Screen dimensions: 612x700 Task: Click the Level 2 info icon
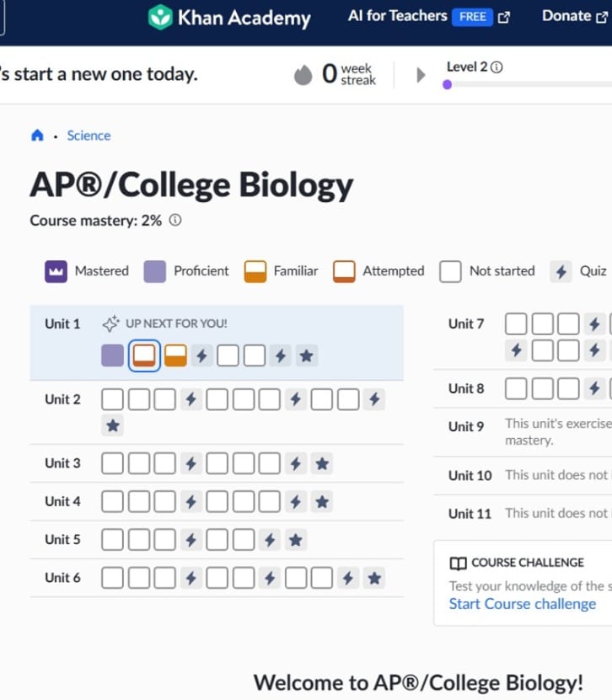pyautogui.click(x=497, y=67)
